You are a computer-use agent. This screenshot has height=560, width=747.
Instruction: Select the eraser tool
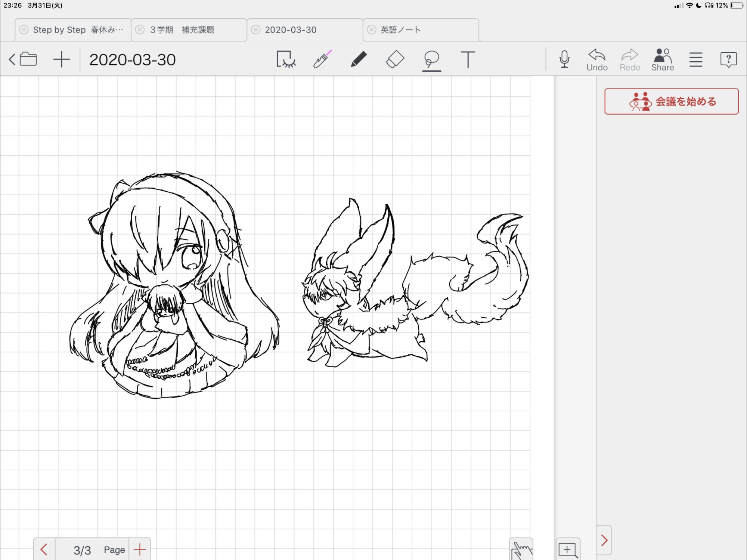coord(395,59)
